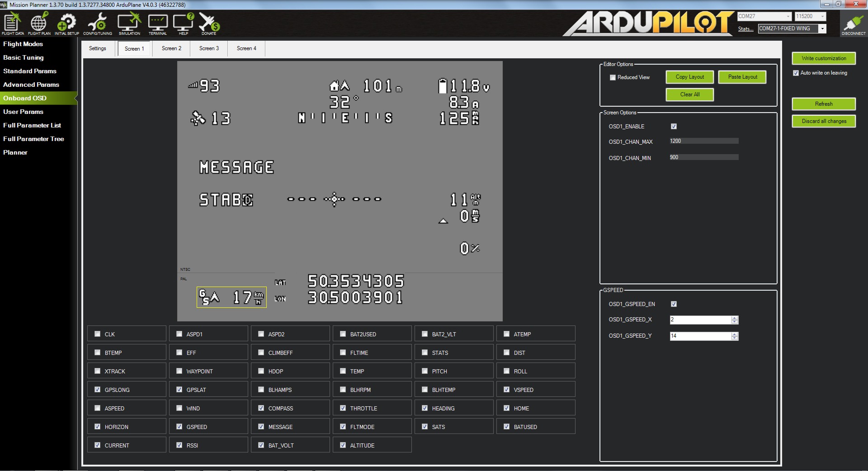The width and height of the screenshot is (868, 471).
Task: Click the OSD1_CHAN_MAX value bar
Action: 703,141
